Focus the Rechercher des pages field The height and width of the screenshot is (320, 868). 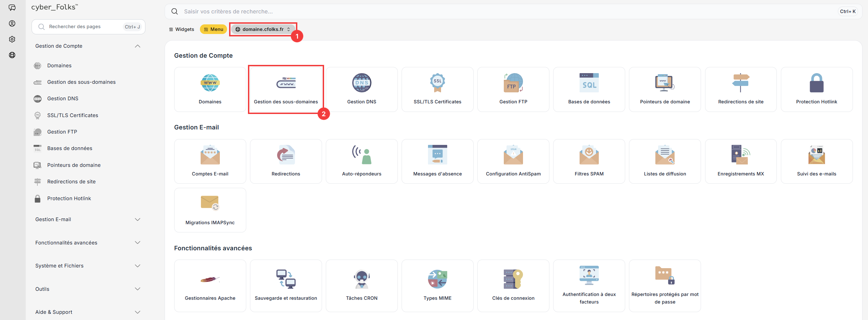(x=88, y=27)
